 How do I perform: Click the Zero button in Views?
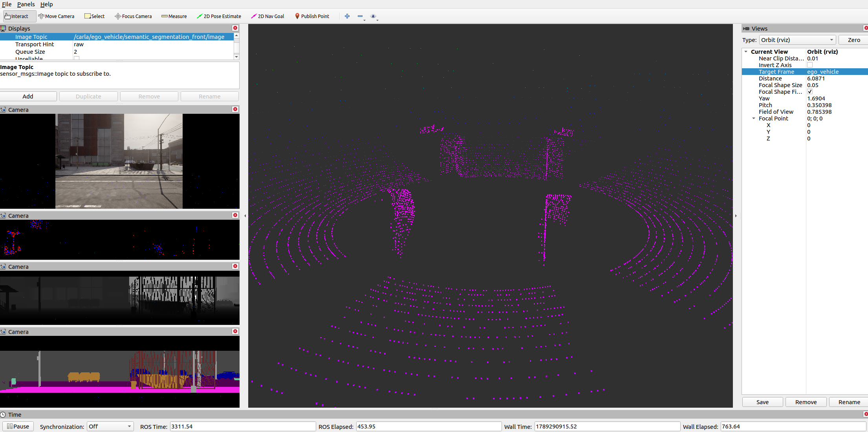(x=853, y=40)
